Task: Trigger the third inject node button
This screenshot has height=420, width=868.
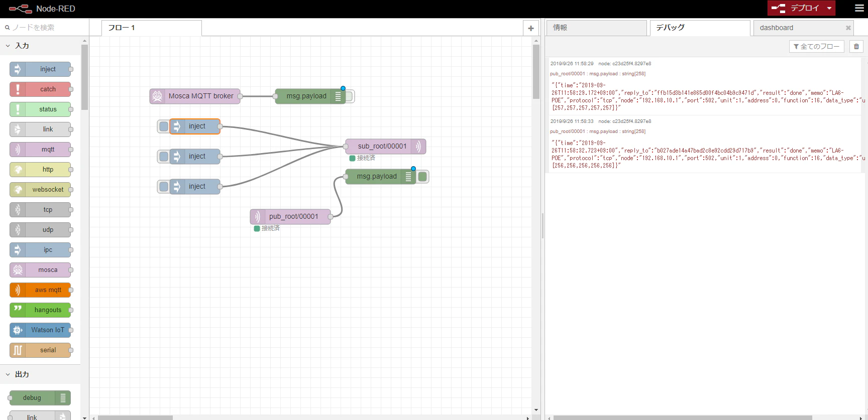Action: pyautogui.click(x=164, y=187)
